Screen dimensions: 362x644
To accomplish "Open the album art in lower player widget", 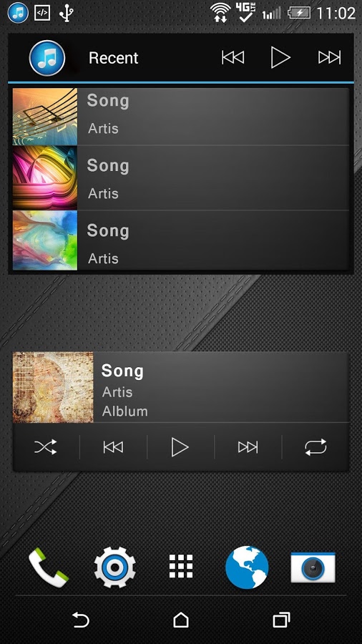I will click(x=53, y=387).
